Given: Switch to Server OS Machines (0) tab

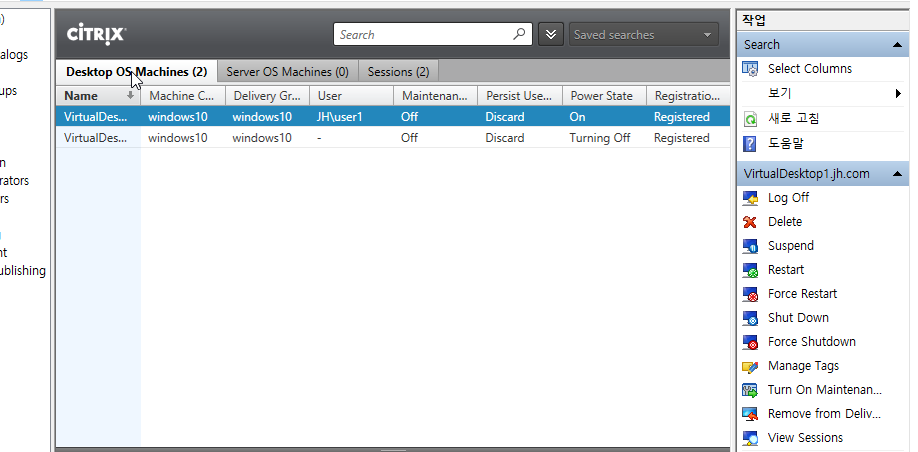Looking at the screenshot, I should tap(287, 72).
